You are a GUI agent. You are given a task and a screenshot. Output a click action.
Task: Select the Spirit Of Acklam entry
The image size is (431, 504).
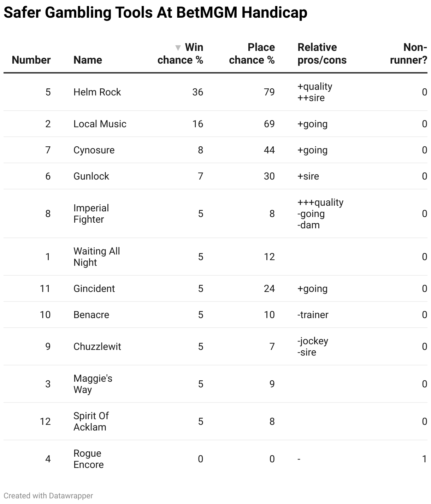(91, 422)
